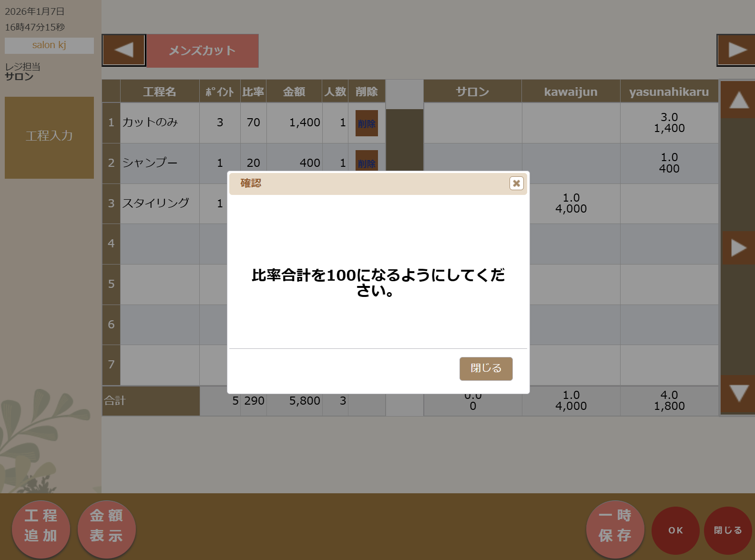This screenshot has width=755, height=560.
Task: Click the 比率 value 70 for カットのみ
Action: click(x=253, y=122)
